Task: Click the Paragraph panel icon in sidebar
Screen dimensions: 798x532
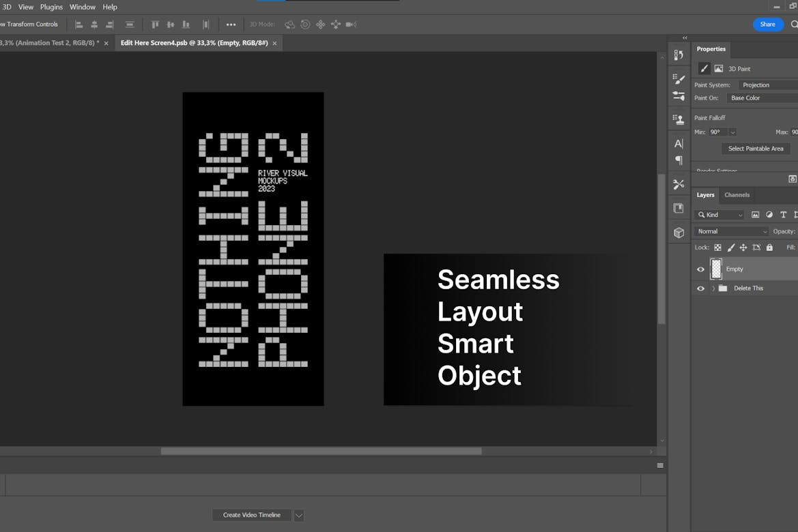Action: [x=679, y=160]
